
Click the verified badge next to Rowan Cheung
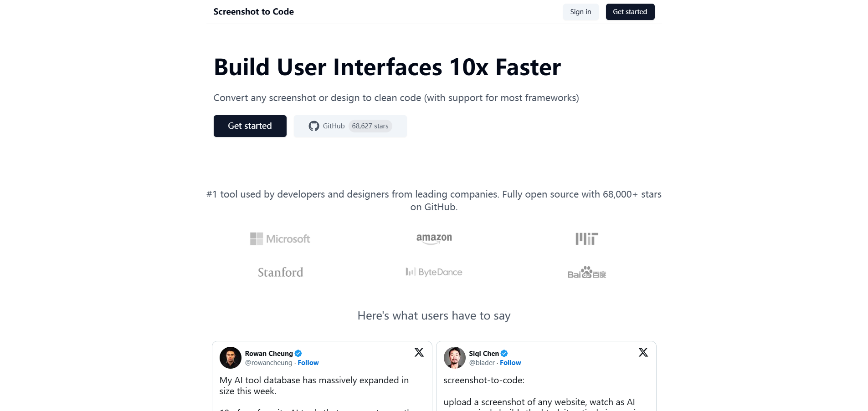click(298, 353)
